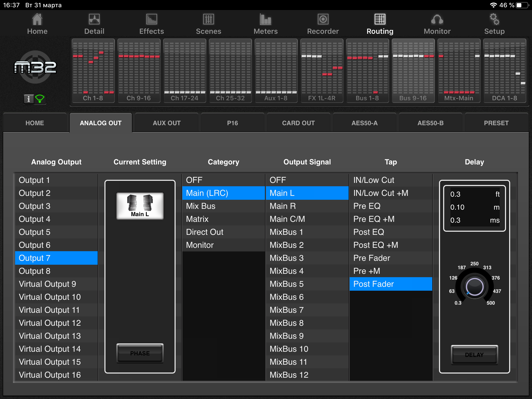Open Monitor headphones icon
The image size is (532, 399).
click(x=437, y=20)
